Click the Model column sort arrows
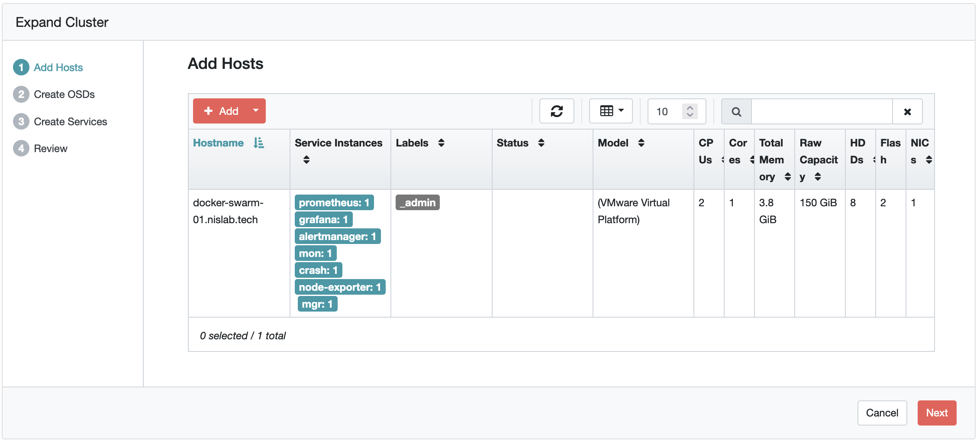The height and width of the screenshot is (442, 980). (641, 143)
